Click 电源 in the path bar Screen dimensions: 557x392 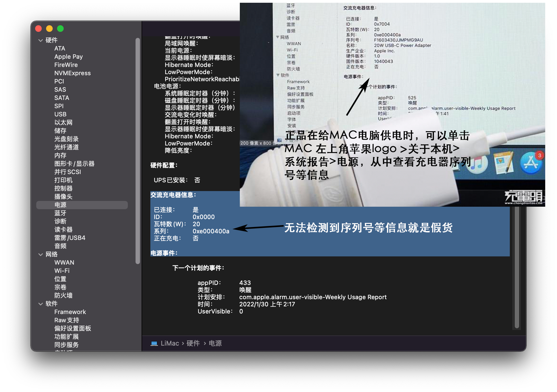215,344
